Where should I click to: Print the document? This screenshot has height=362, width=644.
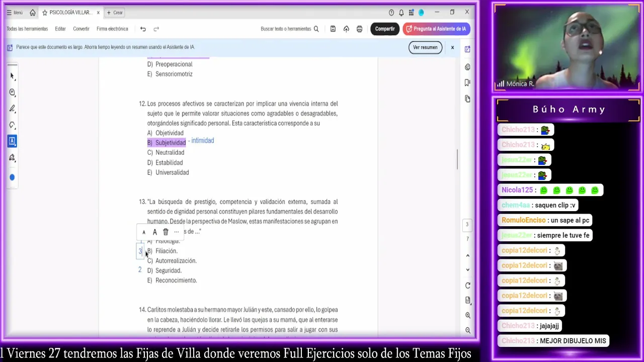pyautogui.click(x=359, y=29)
